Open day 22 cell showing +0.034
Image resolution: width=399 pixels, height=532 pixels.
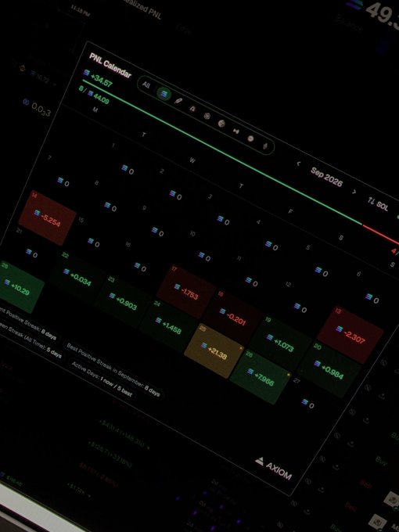78,276
